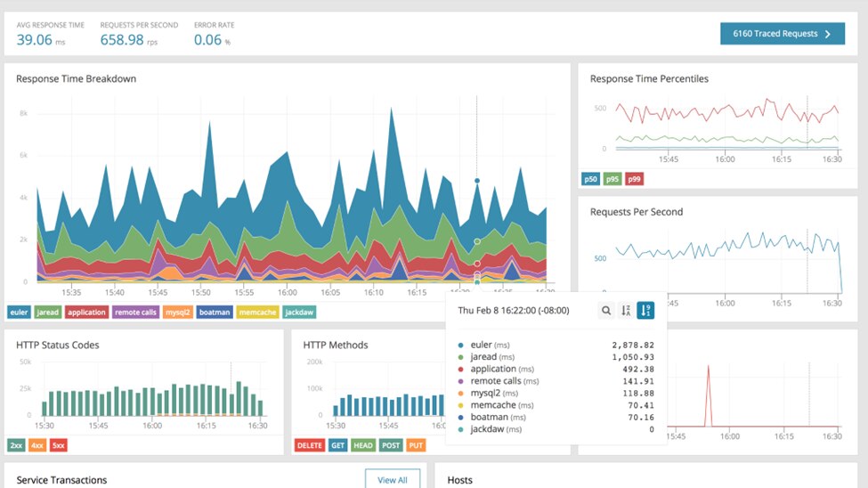Select the memcache color tag in legend
This screenshot has height=488, width=868.
pos(258,313)
